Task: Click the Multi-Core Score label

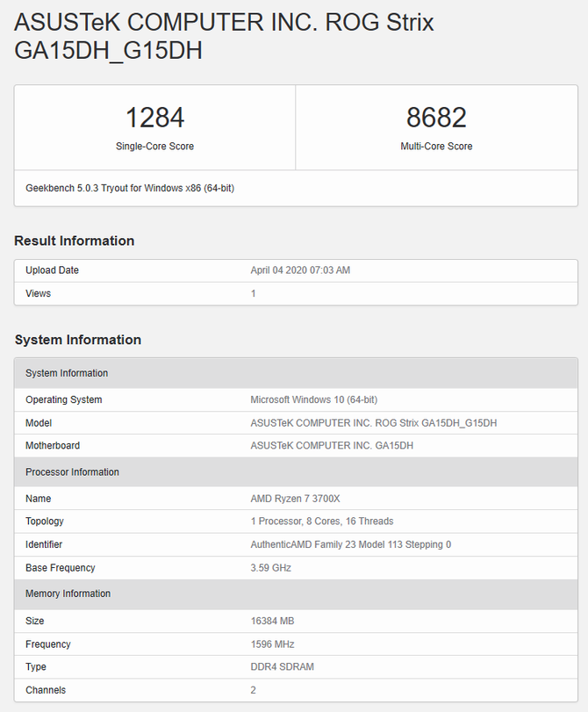Action: tap(436, 147)
